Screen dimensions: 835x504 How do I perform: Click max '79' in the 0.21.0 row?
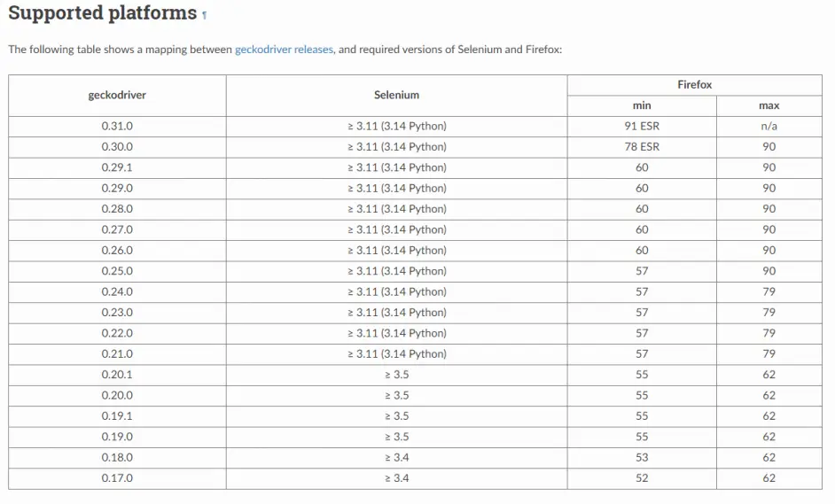pos(769,355)
